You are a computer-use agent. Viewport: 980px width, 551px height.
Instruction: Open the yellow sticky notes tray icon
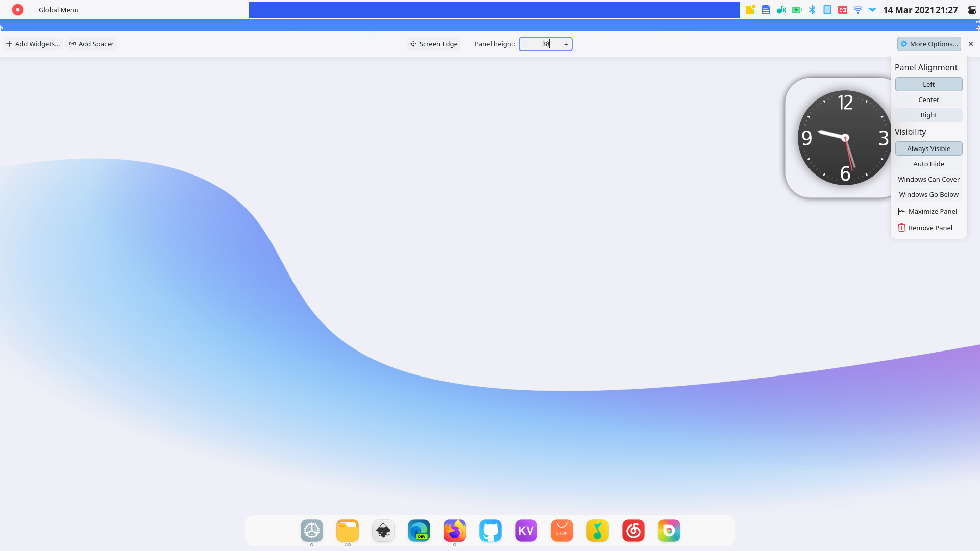pos(750,10)
